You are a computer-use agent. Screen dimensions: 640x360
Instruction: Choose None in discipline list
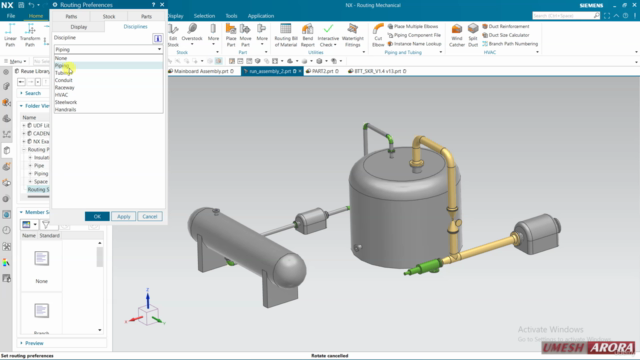pos(108,58)
